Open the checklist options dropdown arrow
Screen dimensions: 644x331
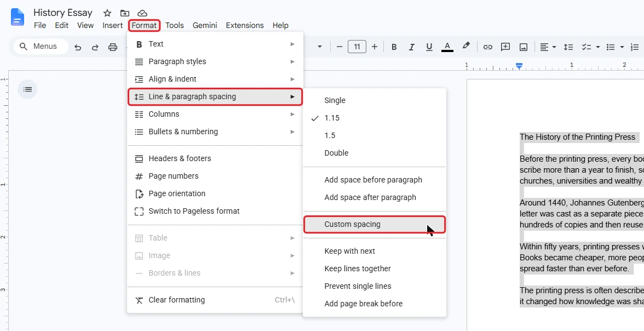(x=597, y=47)
